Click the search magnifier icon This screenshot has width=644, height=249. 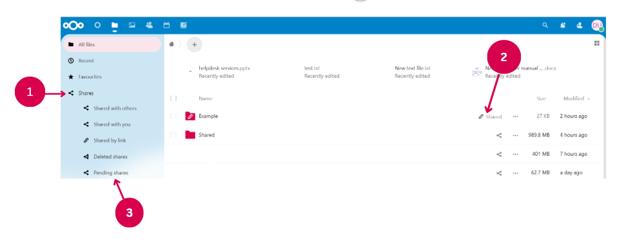(x=545, y=25)
